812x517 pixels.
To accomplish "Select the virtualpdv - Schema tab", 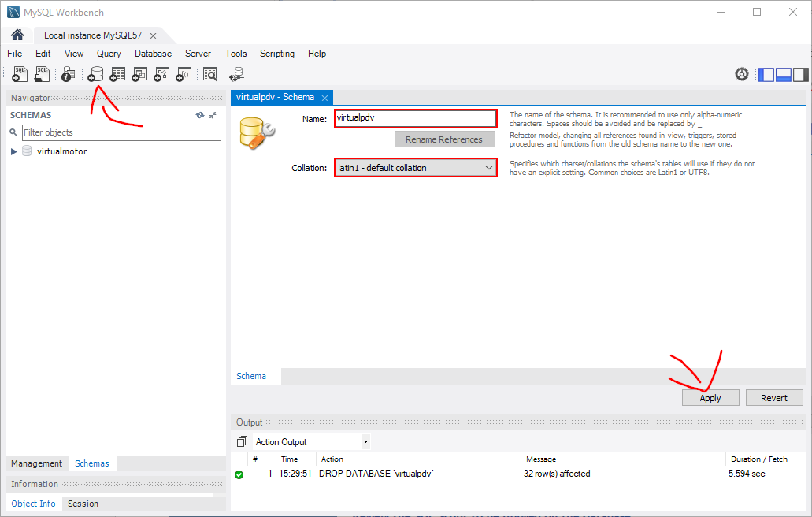I will point(275,97).
